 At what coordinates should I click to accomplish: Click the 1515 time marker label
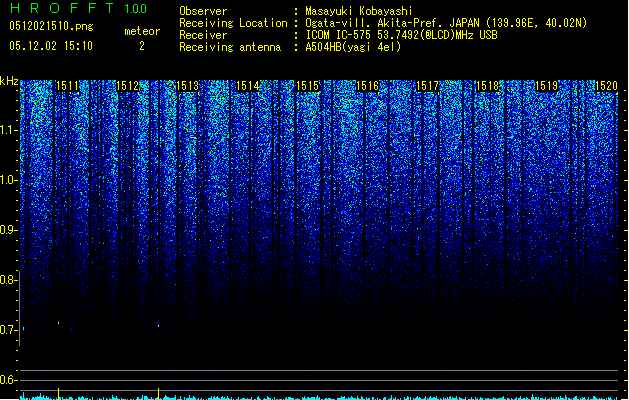307,86
